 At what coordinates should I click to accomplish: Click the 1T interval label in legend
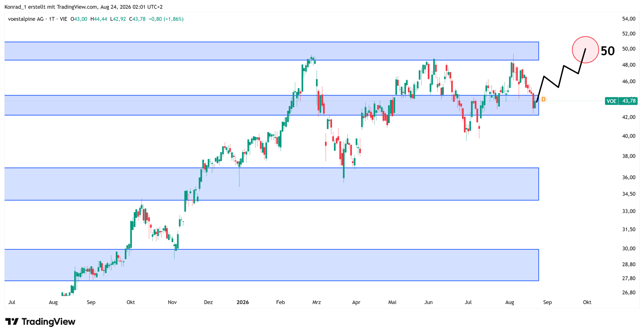[x=52, y=19]
